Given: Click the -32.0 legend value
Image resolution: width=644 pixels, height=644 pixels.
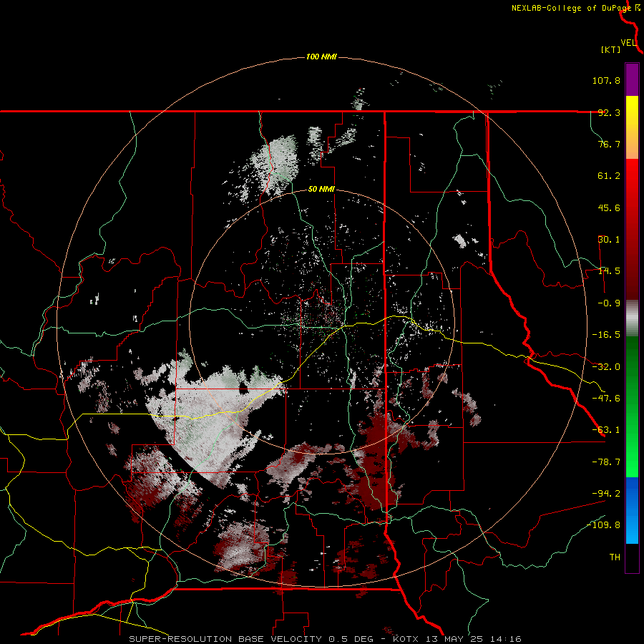Looking at the screenshot, I should coord(606,367).
